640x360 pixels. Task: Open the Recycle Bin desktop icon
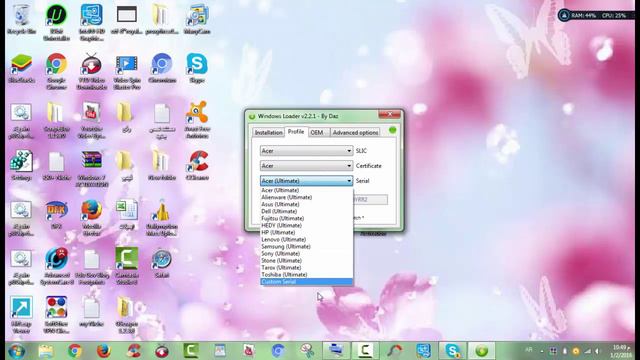21,19
